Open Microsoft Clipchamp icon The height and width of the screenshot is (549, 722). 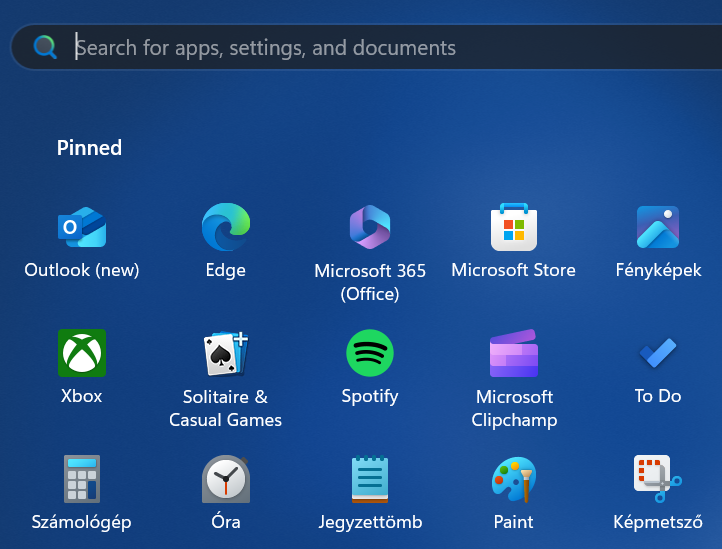coord(514,353)
